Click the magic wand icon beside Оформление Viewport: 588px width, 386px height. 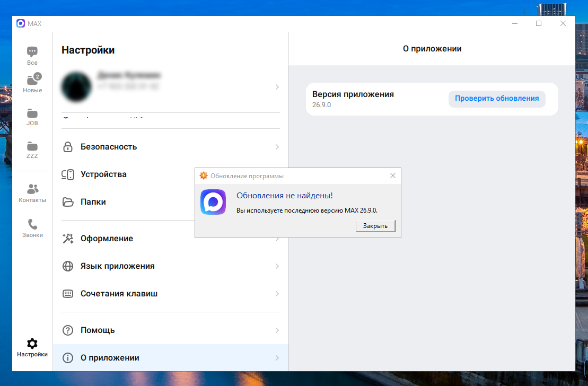68,239
